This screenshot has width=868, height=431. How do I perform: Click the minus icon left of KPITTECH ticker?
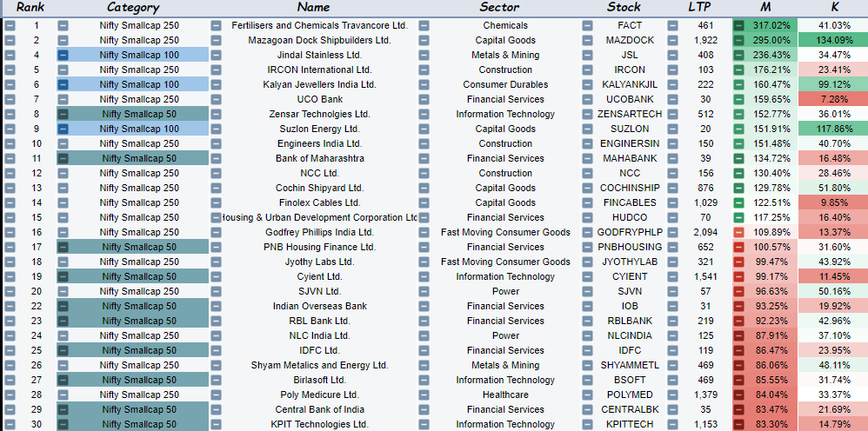click(x=587, y=424)
